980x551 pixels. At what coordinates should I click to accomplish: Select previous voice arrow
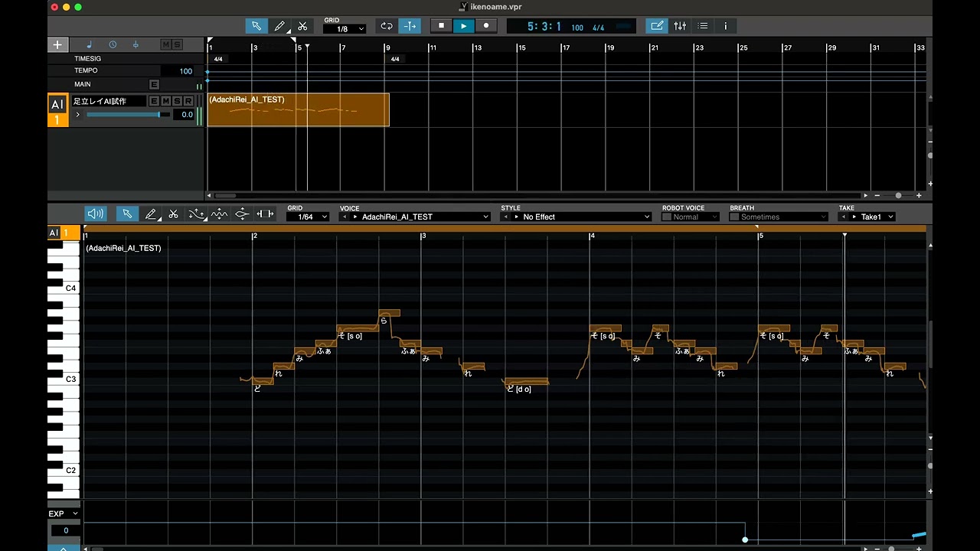point(345,217)
